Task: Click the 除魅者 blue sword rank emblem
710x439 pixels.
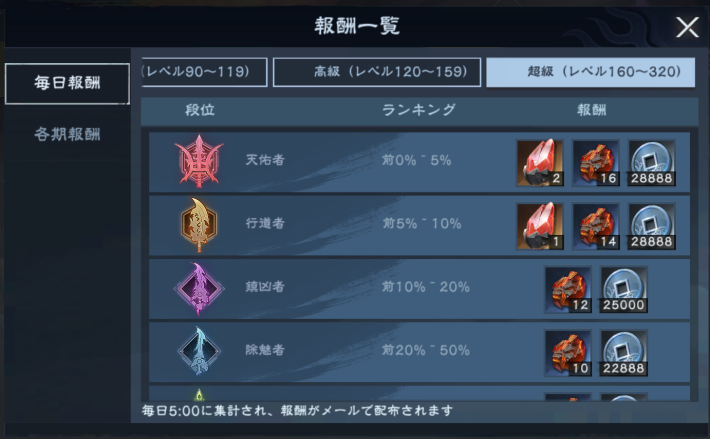Action: [x=199, y=351]
